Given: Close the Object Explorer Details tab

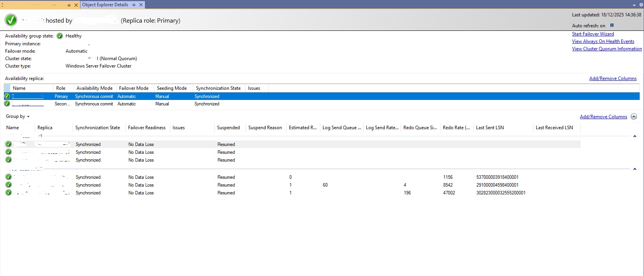Looking at the screenshot, I should pos(141,5).
